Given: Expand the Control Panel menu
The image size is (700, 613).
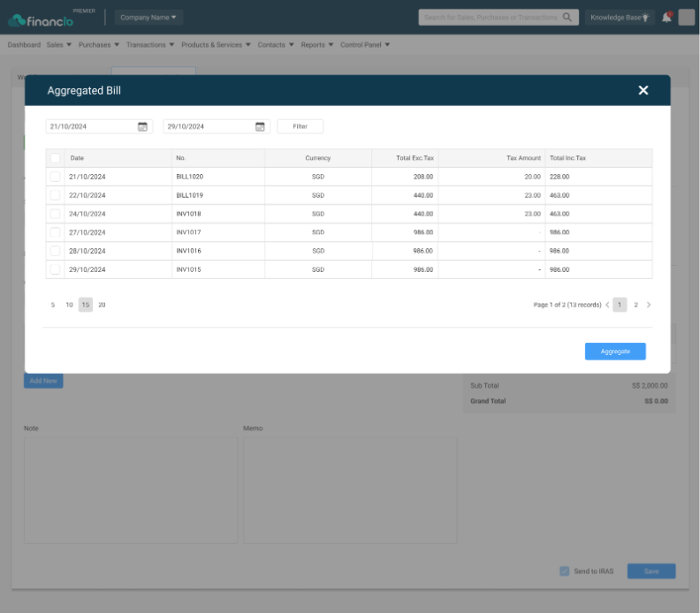Looking at the screenshot, I should pos(365,45).
